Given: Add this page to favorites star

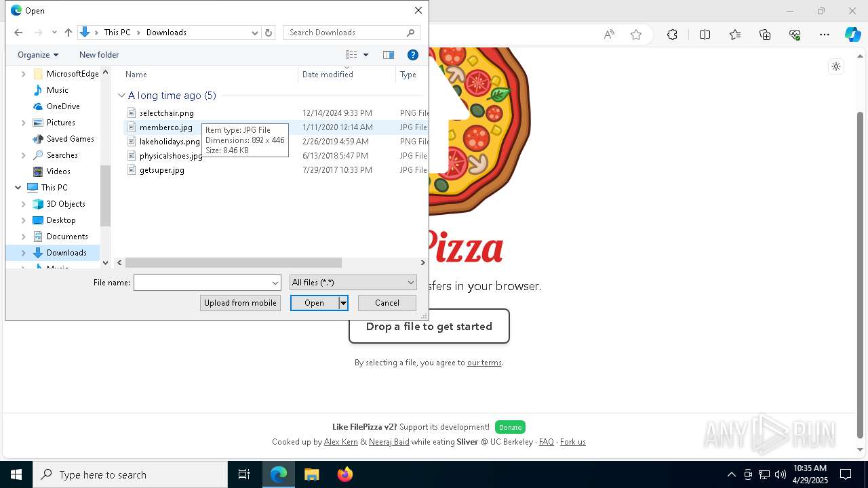Looking at the screenshot, I should [636, 35].
